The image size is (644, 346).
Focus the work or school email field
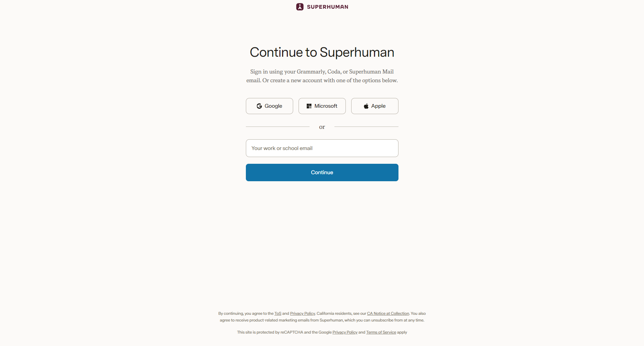click(x=322, y=148)
